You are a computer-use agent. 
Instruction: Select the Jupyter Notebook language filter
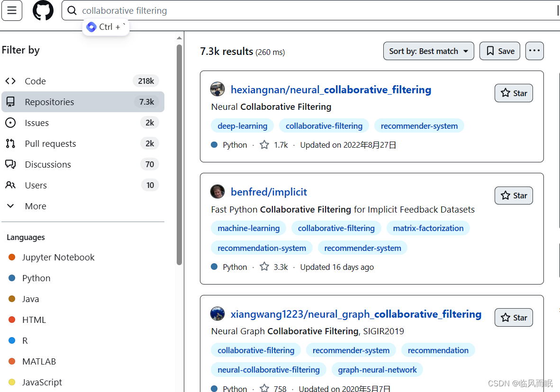(58, 257)
